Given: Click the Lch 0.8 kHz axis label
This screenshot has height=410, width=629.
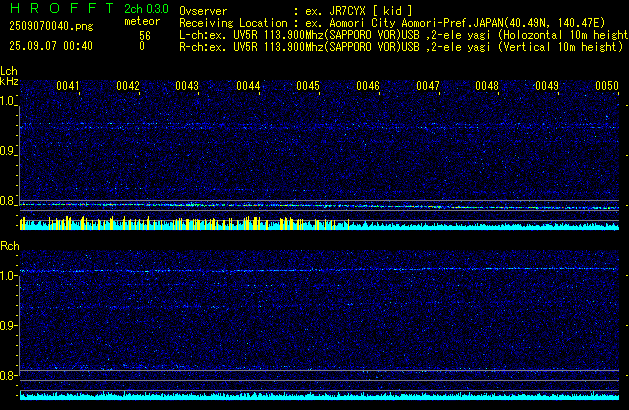Looking at the screenshot, I should click(x=8, y=201).
